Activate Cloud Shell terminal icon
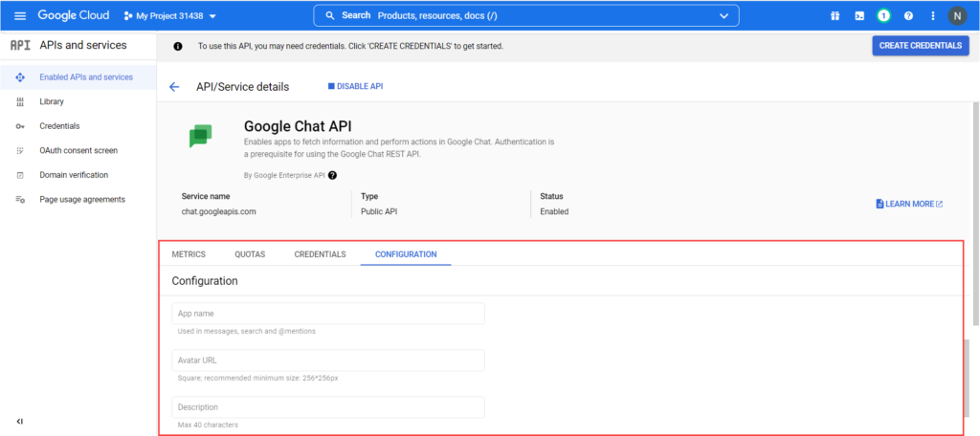Image resolution: width=980 pixels, height=436 pixels. click(859, 16)
